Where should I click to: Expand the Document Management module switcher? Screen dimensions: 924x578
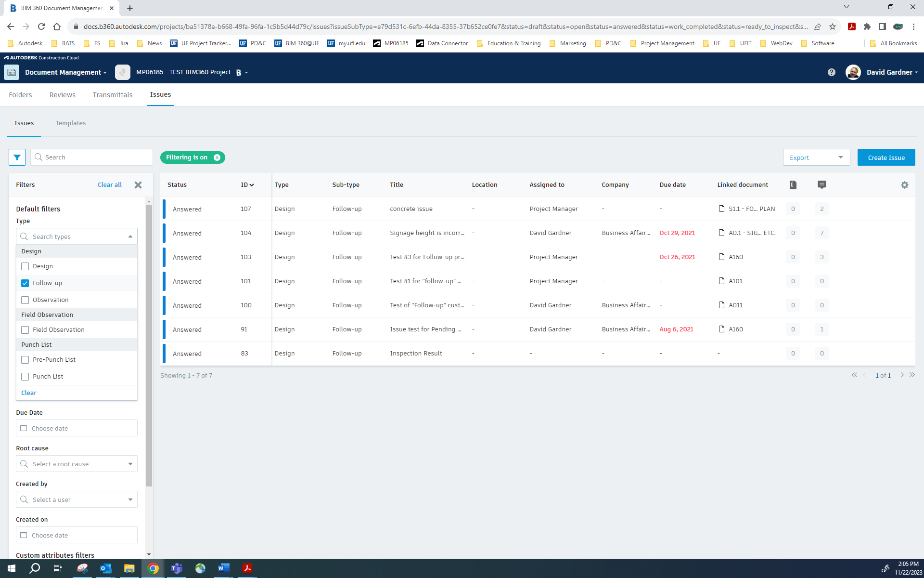click(x=66, y=72)
